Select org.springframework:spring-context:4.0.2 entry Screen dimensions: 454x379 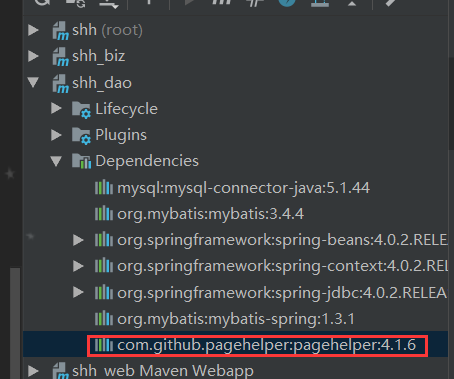[282, 266]
